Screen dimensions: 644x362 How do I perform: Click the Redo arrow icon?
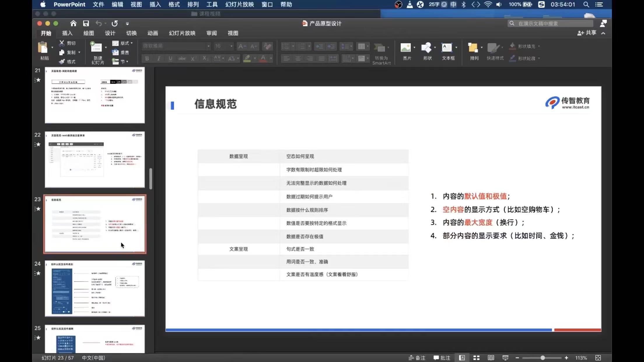click(115, 23)
